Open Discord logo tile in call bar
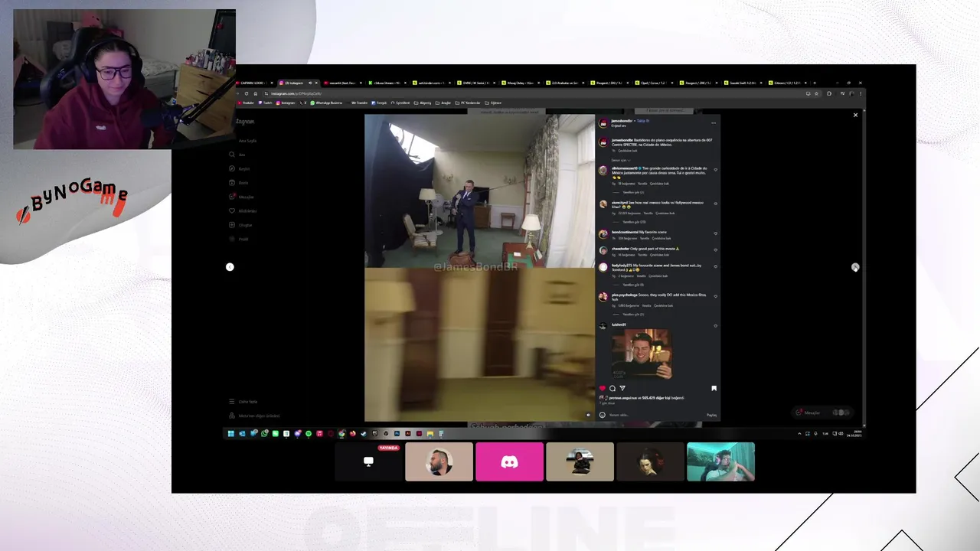 tap(509, 462)
